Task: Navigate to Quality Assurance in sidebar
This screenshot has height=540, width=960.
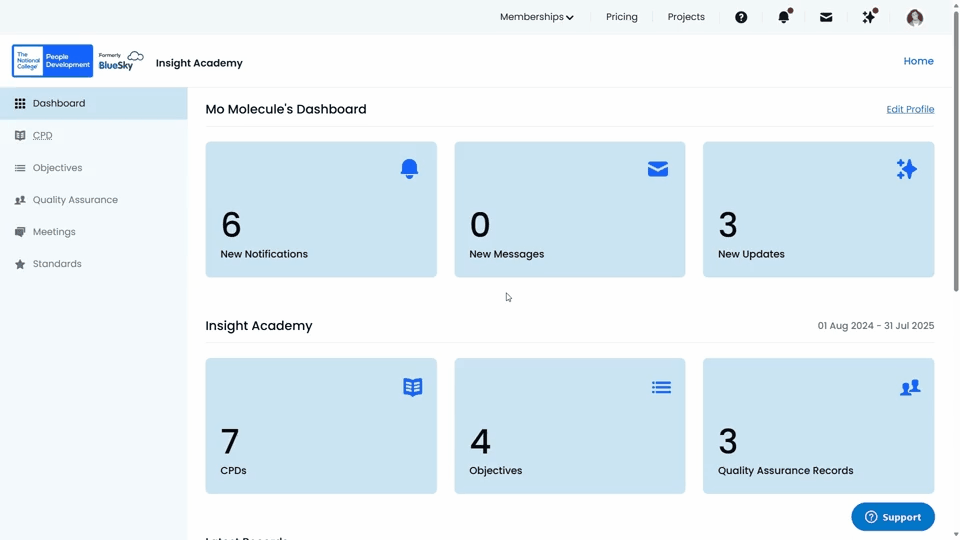Action: coord(75,200)
